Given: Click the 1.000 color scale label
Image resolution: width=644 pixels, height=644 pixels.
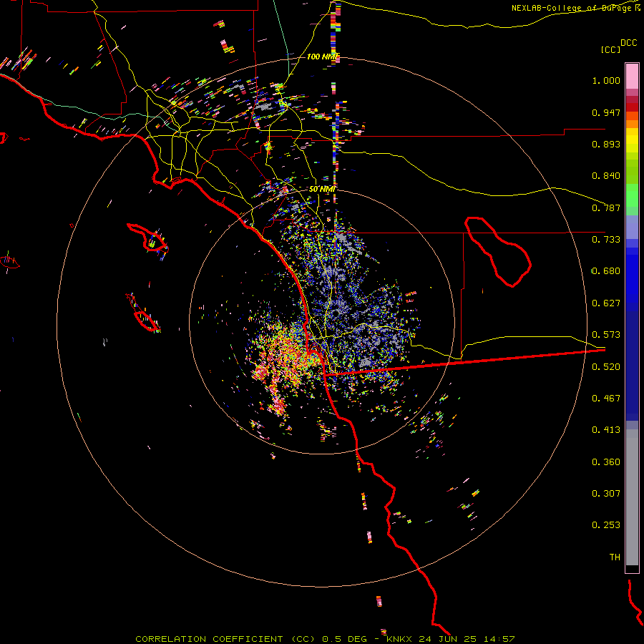Looking at the screenshot, I should point(606,81).
